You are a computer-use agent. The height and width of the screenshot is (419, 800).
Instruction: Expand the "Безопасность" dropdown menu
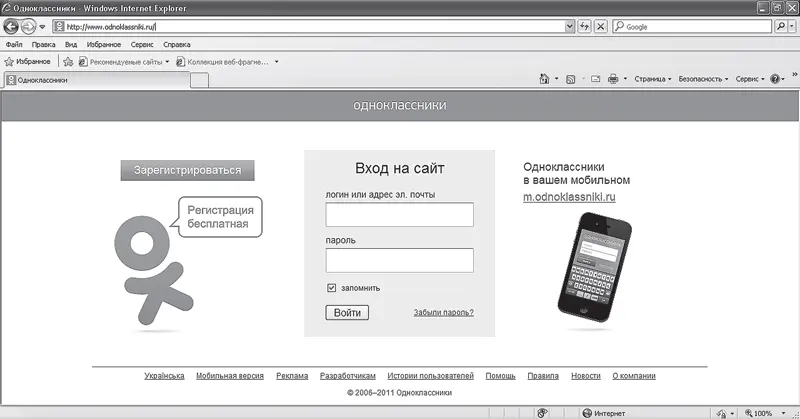point(703,78)
